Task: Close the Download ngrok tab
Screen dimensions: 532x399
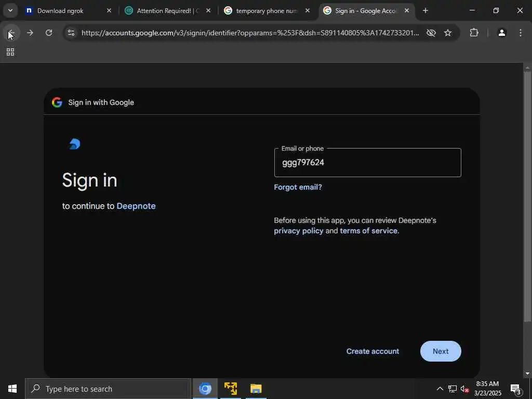Action: click(x=109, y=10)
